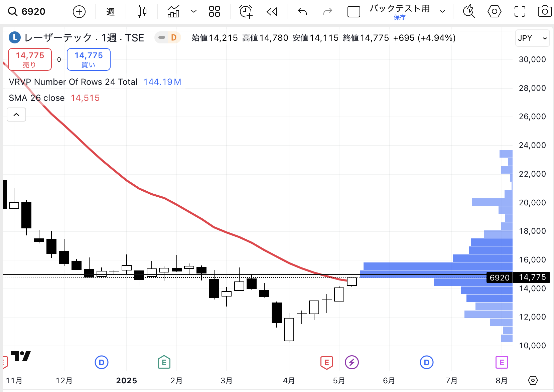Open the weekly interval selector 週
The height and width of the screenshot is (392, 554).
111,12
